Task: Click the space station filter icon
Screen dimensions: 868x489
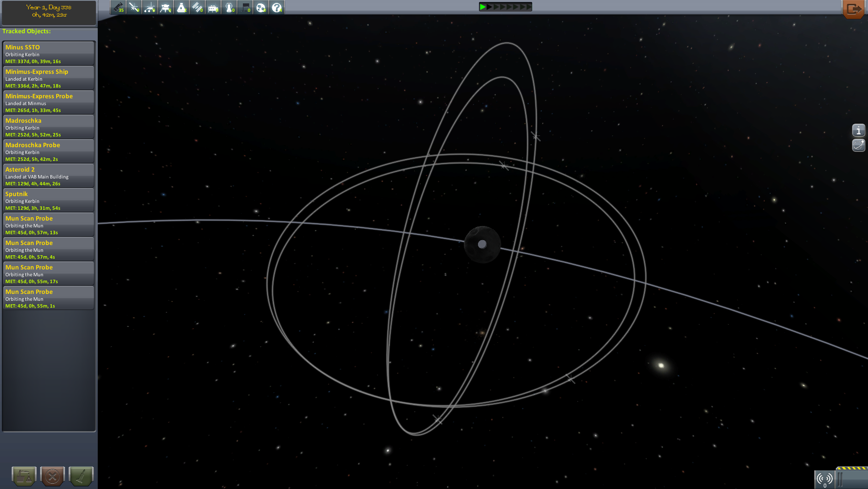Action: point(197,7)
